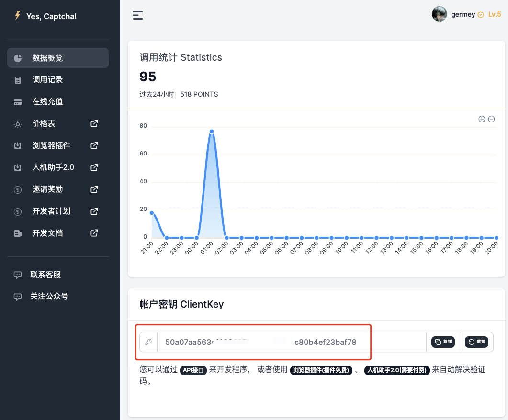Image resolution: width=508 pixels, height=420 pixels.
Task: Click the 95 call count
Action: pyautogui.click(x=148, y=77)
